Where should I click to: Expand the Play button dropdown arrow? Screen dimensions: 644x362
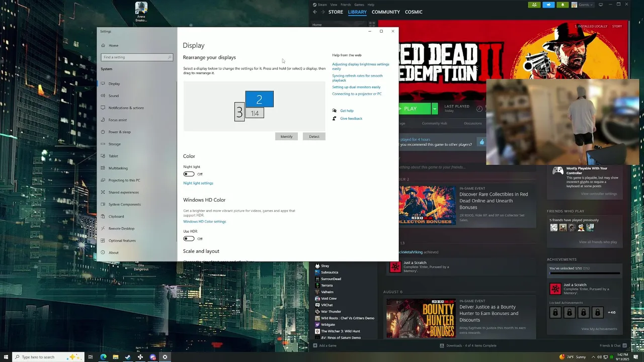click(x=434, y=108)
